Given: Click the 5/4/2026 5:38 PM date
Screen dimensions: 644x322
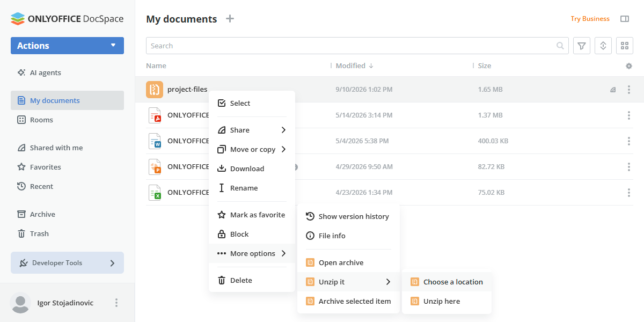Looking at the screenshot, I should pyautogui.click(x=362, y=141).
